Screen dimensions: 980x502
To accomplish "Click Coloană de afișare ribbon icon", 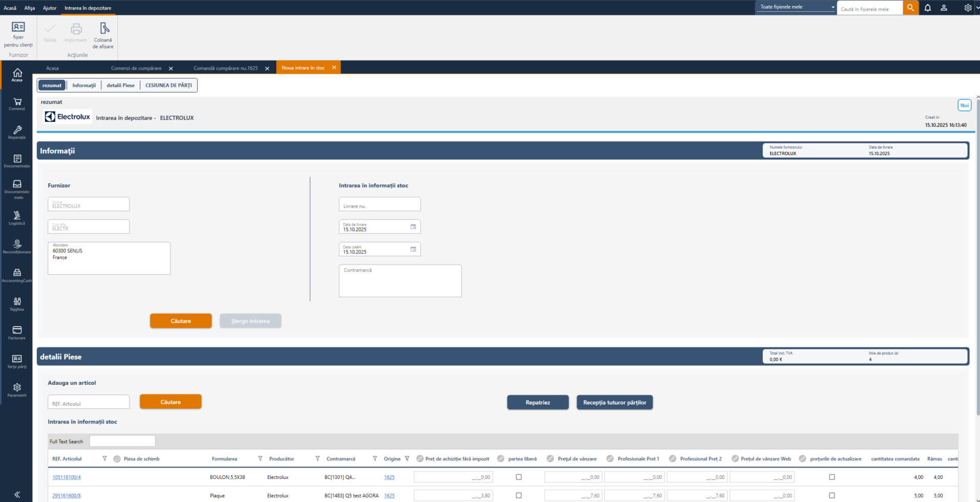I will coord(104,28).
